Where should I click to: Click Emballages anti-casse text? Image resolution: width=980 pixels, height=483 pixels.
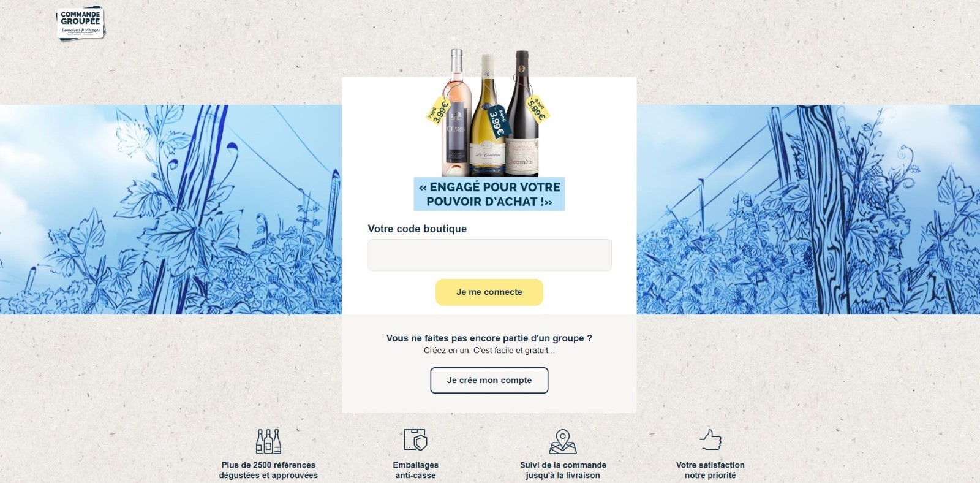point(416,470)
